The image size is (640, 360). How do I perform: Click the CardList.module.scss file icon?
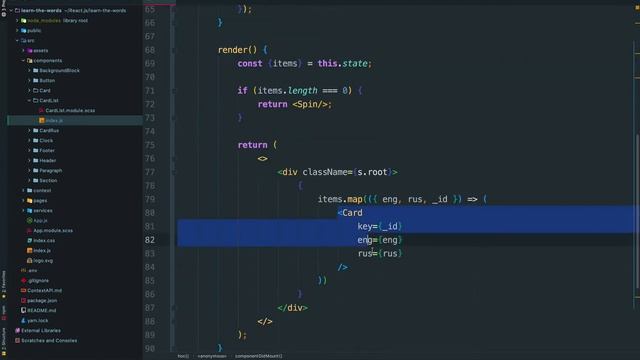(x=41, y=111)
